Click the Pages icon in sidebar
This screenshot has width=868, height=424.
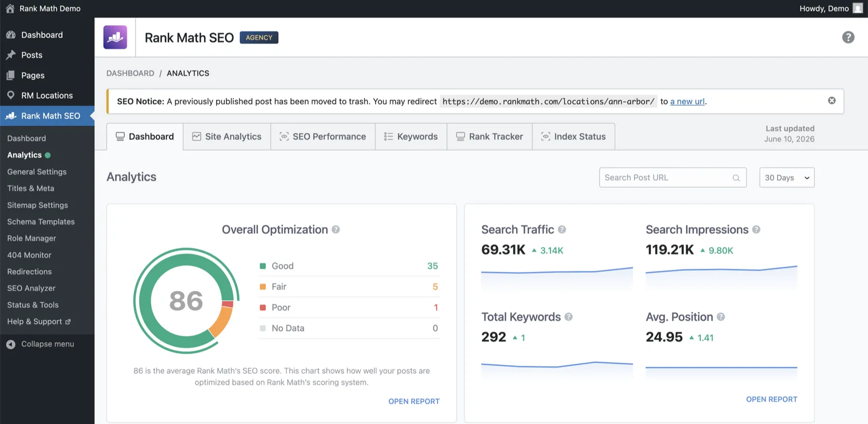(10, 75)
